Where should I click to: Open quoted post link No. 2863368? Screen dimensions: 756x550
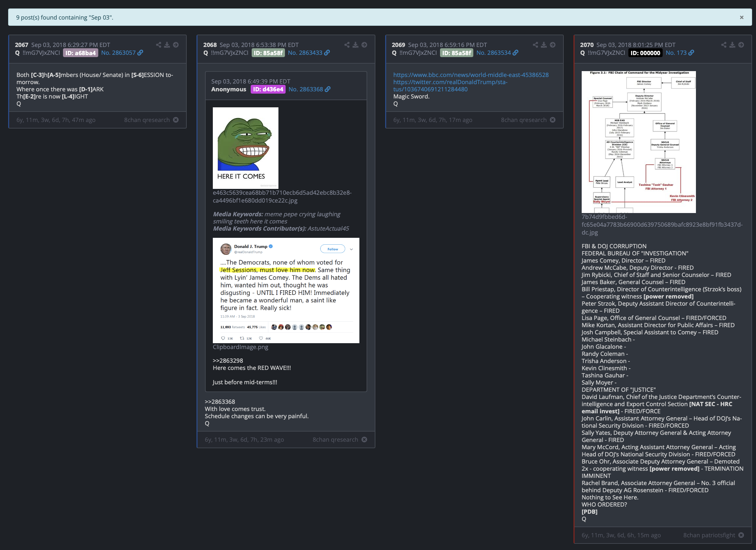click(x=309, y=89)
